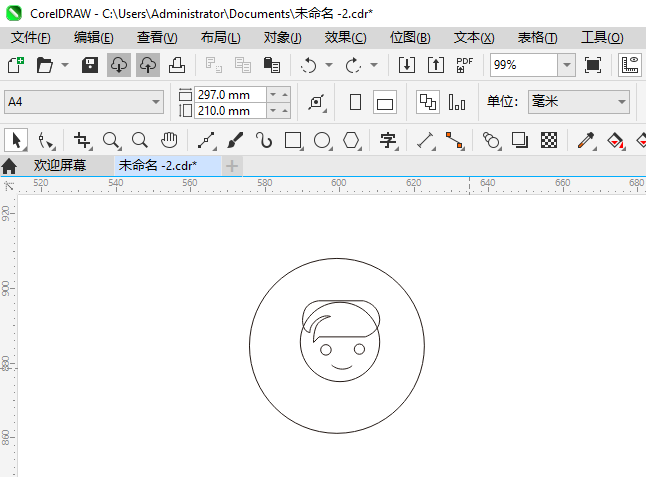This screenshot has height=477, width=646.
Task: Select the Text tool
Action: (x=388, y=140)
